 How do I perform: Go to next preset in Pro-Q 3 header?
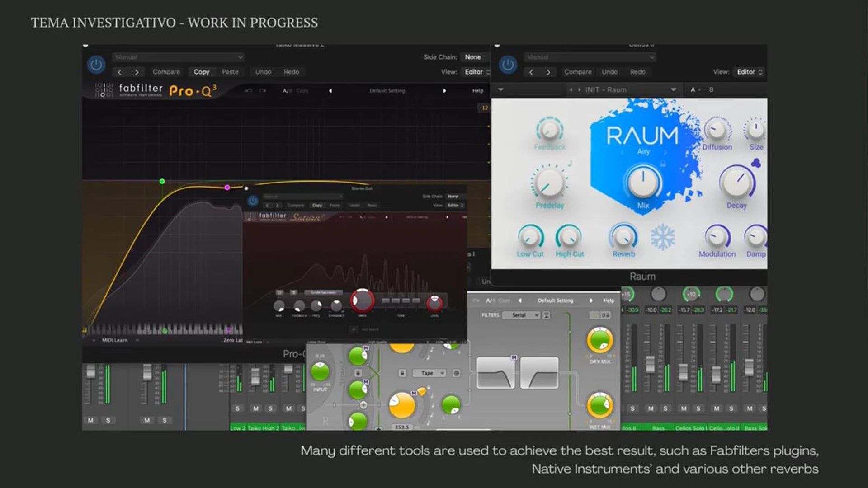click(x=137, y=72)
